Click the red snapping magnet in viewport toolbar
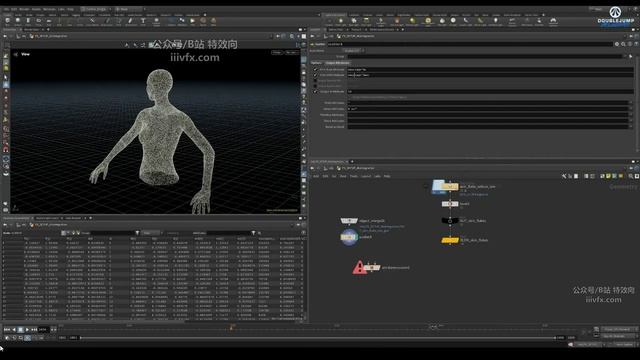The height and width of the screenshot is (360, 640). pos(6,150)
